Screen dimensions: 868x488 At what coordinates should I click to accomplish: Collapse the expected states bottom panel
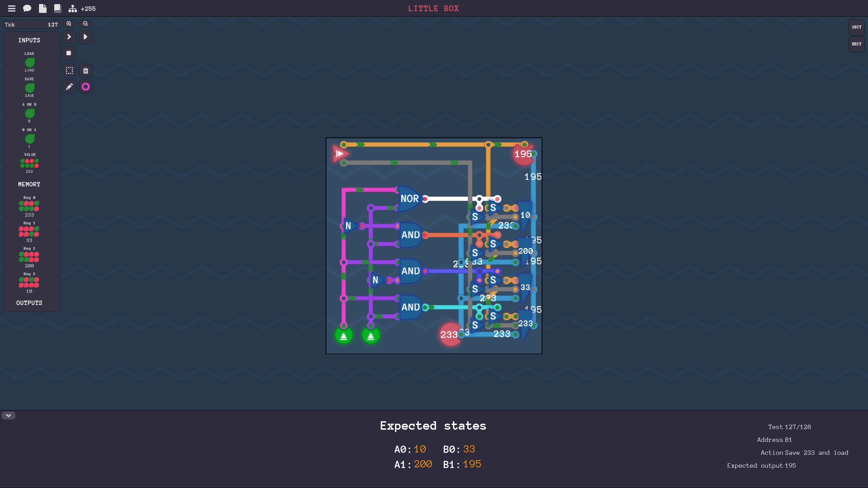8,415
